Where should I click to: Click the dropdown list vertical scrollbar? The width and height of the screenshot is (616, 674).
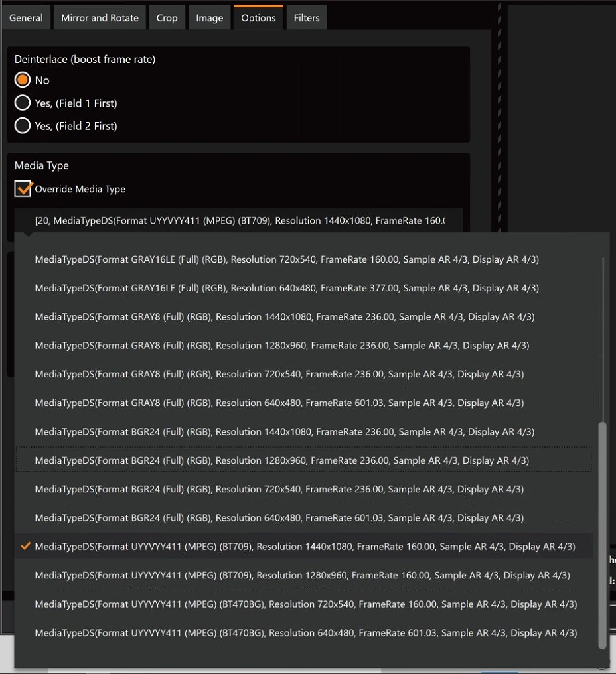coord(602,535)
